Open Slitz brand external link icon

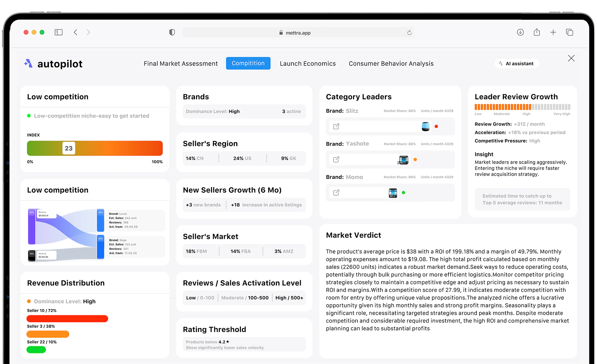[336, 127]
